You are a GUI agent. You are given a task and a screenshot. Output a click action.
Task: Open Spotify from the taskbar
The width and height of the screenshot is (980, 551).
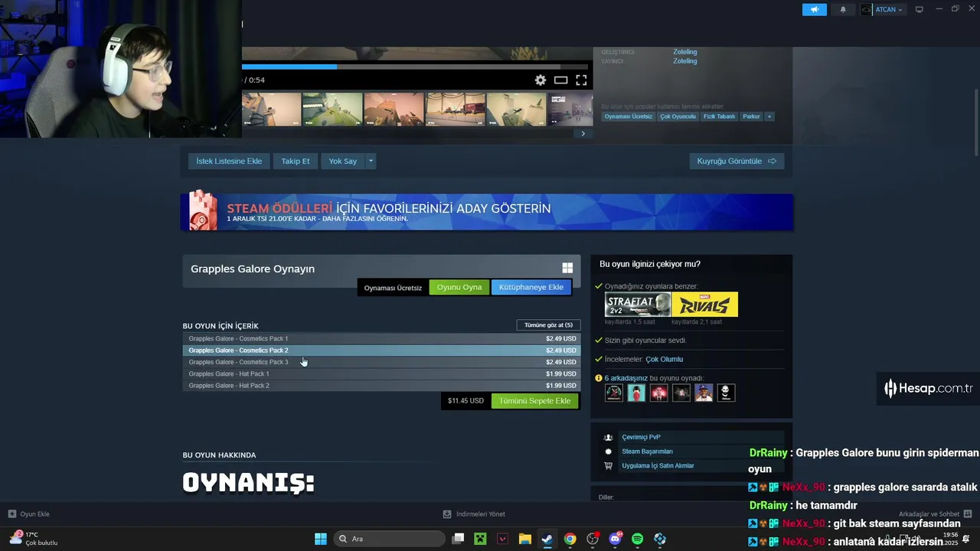pos(637,539)
